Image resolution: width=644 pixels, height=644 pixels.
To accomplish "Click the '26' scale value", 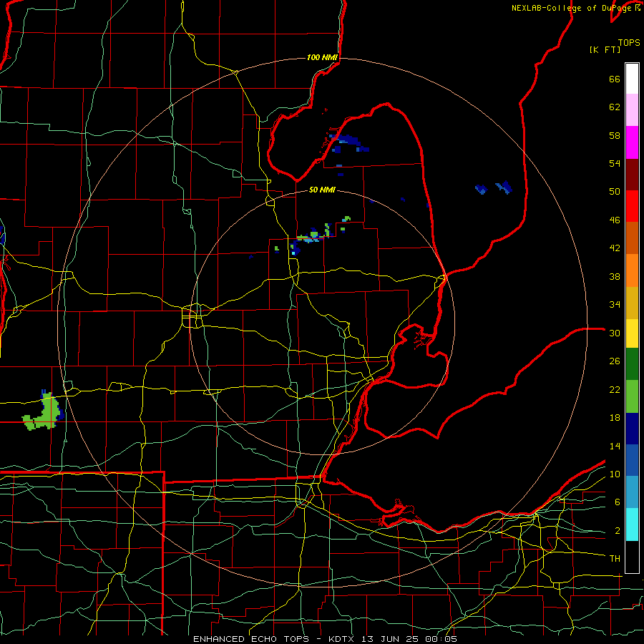I will pos(615,361).
